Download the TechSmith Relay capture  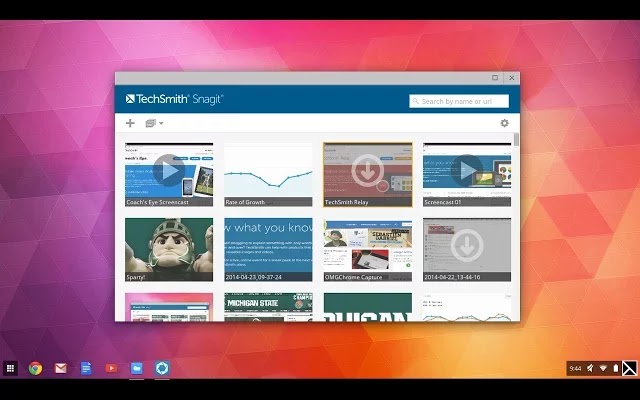click(x=367, y=170)
